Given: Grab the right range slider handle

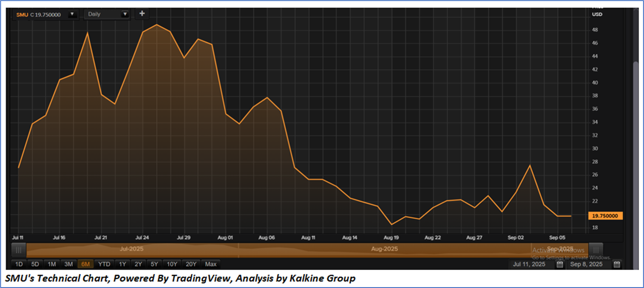Looking at the screenshot, I should coord(595,250).
